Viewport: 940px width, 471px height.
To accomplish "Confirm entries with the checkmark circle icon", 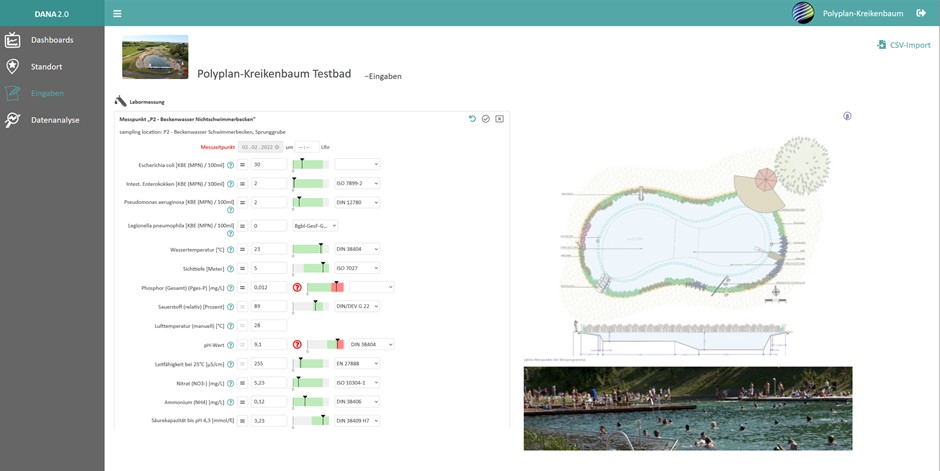I will pyautogui.click(x=486, y=119).
